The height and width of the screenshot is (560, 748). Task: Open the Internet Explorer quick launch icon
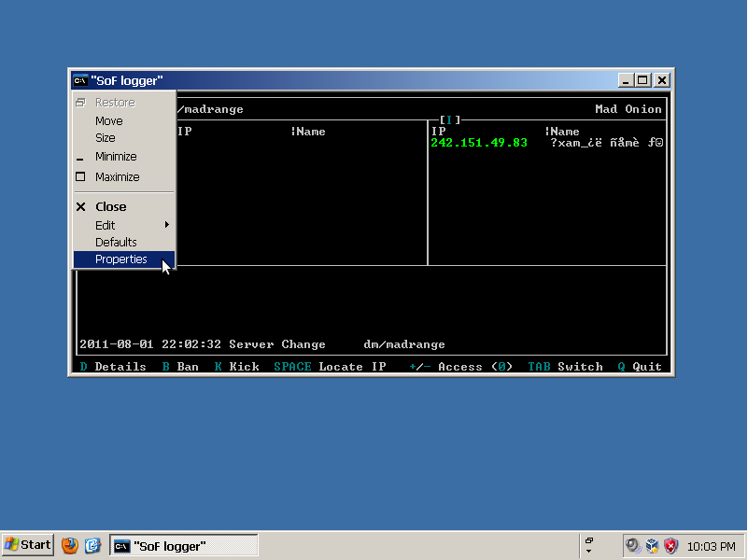point(92,545)
